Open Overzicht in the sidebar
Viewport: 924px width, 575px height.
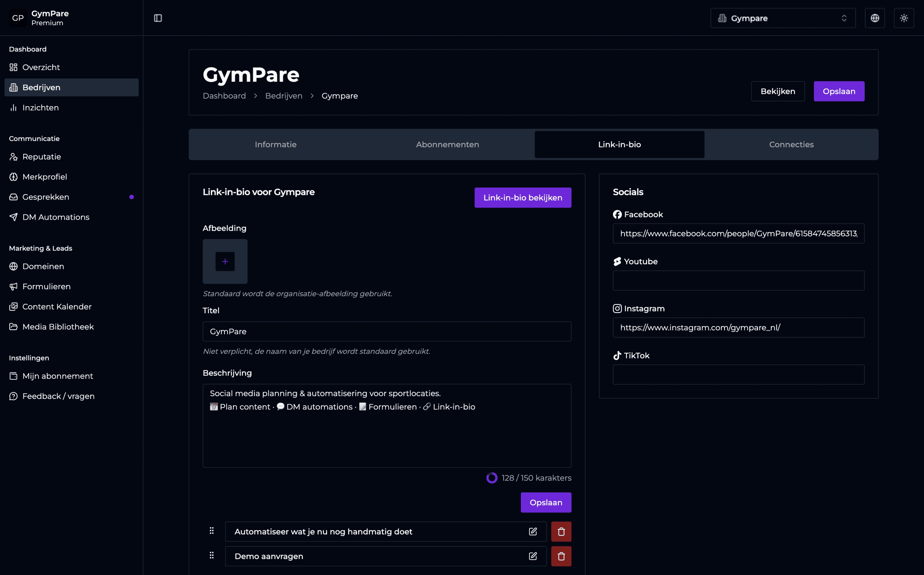click(x=71, y=67)
